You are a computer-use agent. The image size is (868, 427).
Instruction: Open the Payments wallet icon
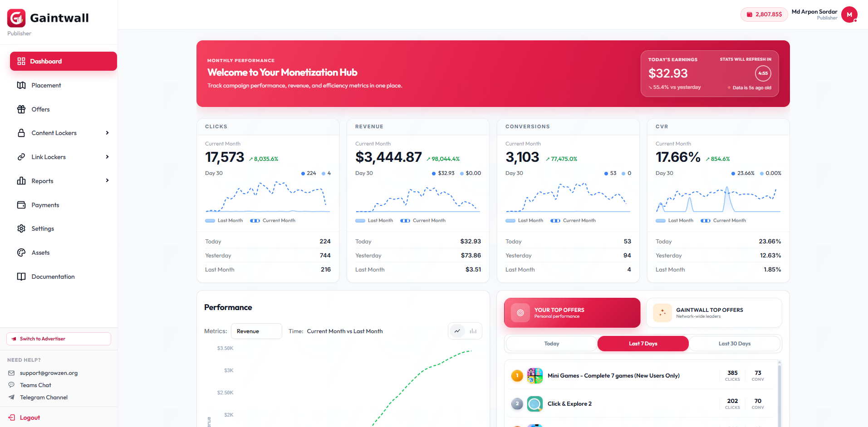(x=21, y=205)
